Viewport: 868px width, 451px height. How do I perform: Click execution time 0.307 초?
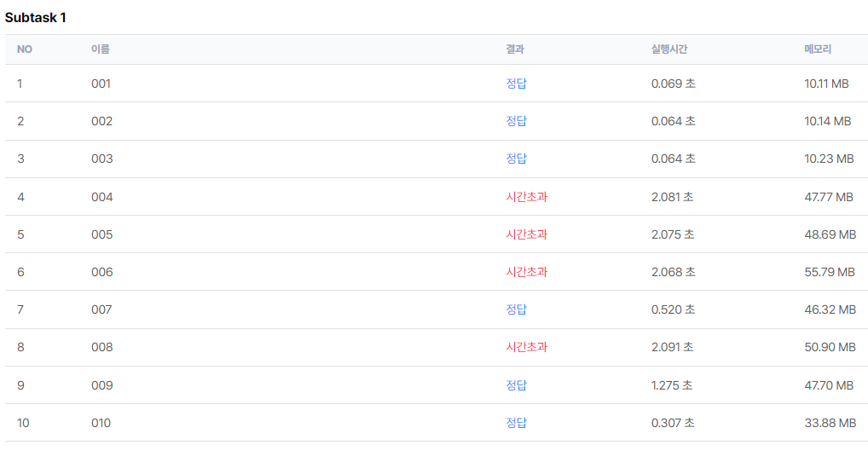pyautogui.click(x=673, y=423)
